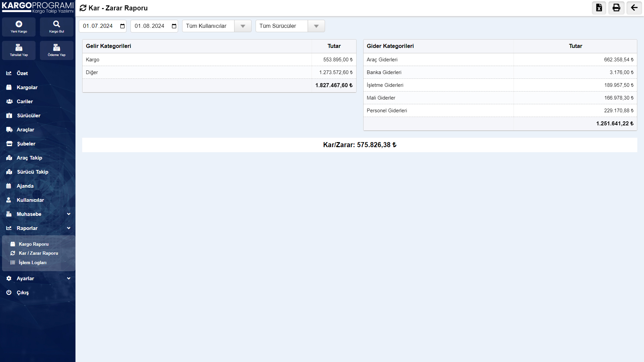Screen dimensions: 644x362
Task: Expand the Muhasebe menu chevron
Action: [x=69, y=214]
